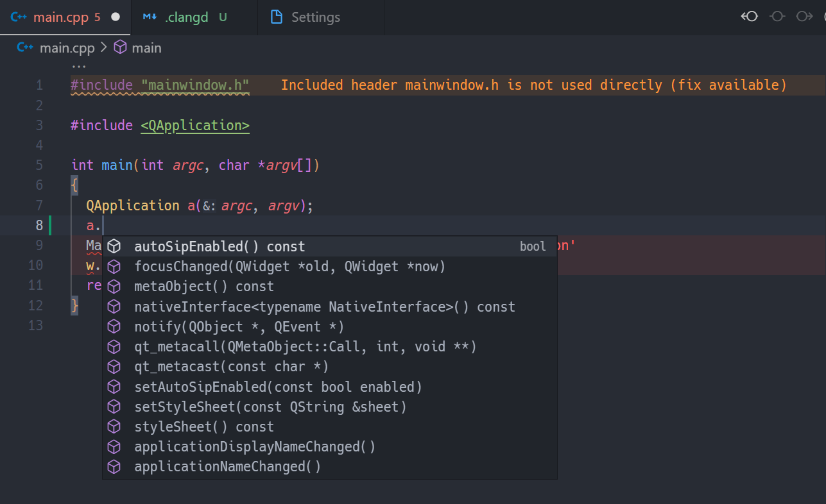
Task: Click the QApplication include link
Action: [x=195, y=125]
